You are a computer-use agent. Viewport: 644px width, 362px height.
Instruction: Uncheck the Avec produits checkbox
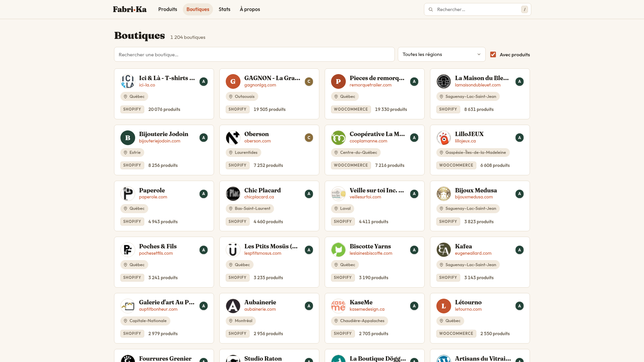click(x=493, y=55)
